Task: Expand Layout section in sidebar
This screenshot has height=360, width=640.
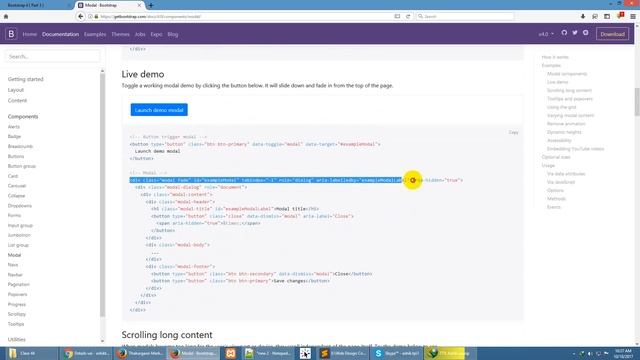Action: pyautogui.click(x=16, y=90)
